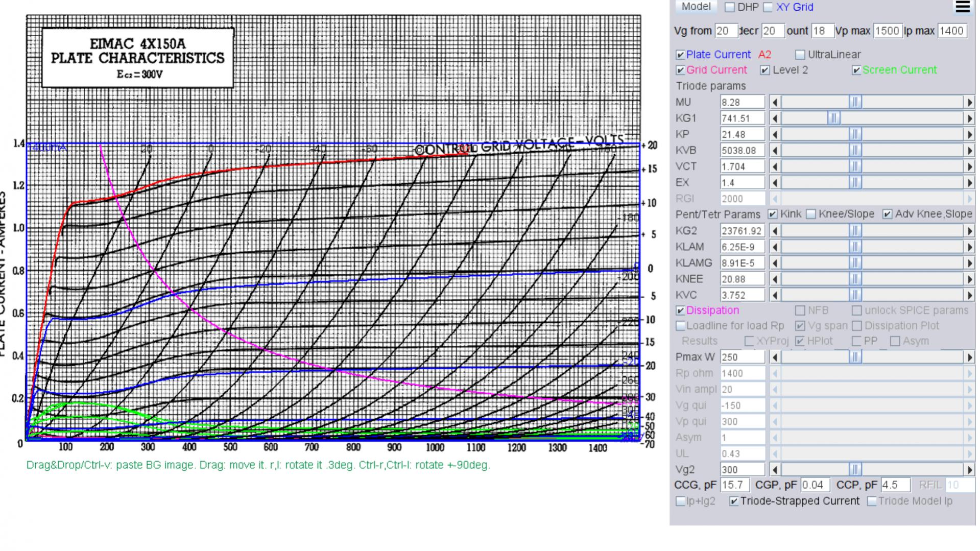
Task: Uncheck the Plate Current checkbox
Action: tap(680, 55)
